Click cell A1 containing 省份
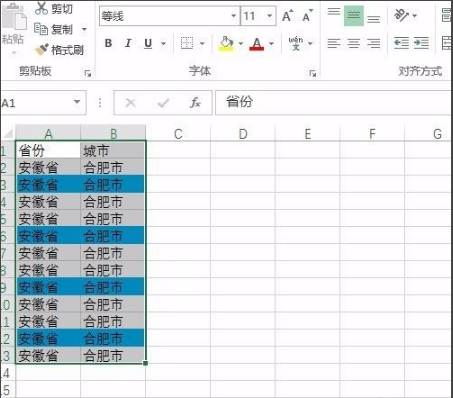The height and width of the screenshot is (398, 453). click(48, 150)
